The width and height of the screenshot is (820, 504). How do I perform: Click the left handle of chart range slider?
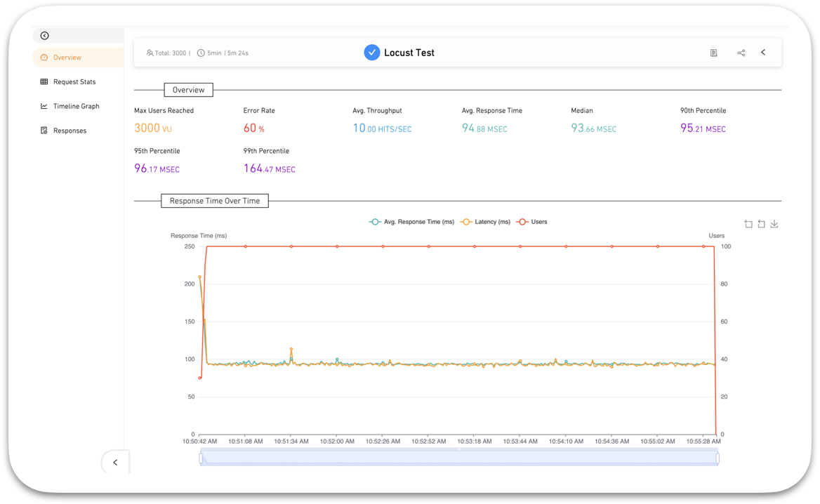[x=201, y=458]
